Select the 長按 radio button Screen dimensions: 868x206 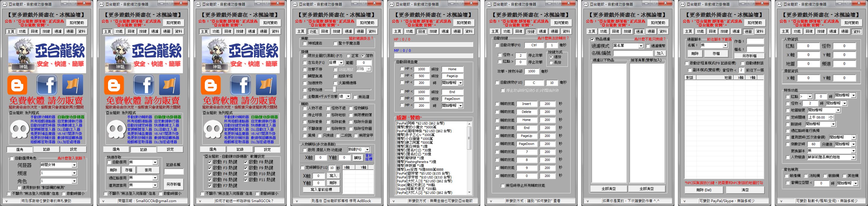(x=551, y=63)
